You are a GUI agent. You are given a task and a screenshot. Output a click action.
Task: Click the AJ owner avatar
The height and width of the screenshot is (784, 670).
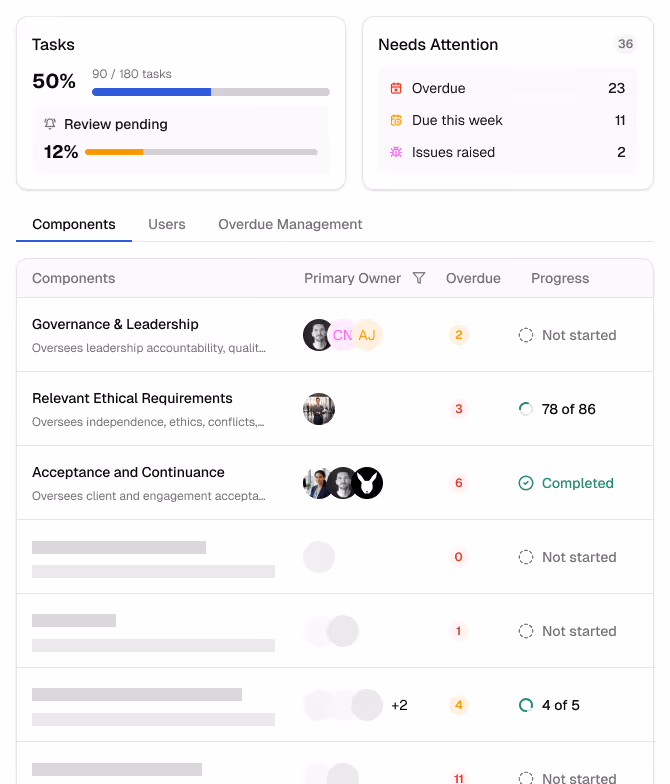[x=368, y=335]
